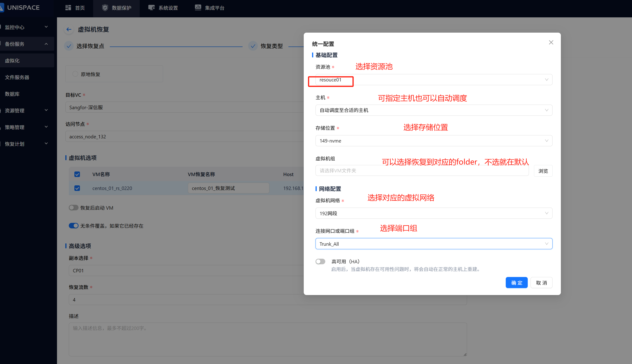Click the 恢复类型 step checkmark icon

pos(253,46)
